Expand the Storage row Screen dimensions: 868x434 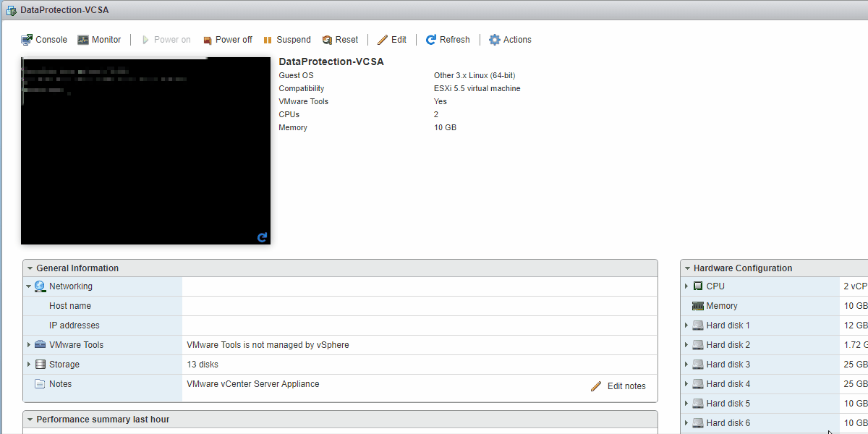pyautogui.click(x=29, y=365)
